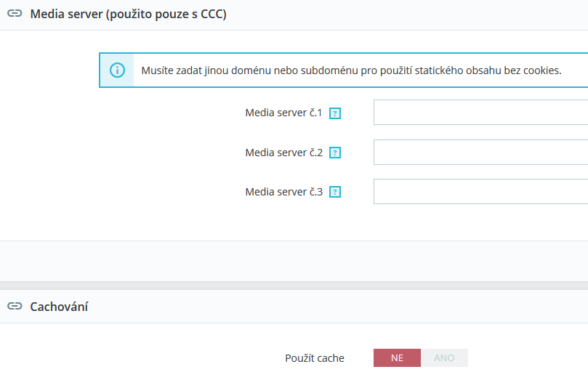Click the Media server č.2 label

283,153
